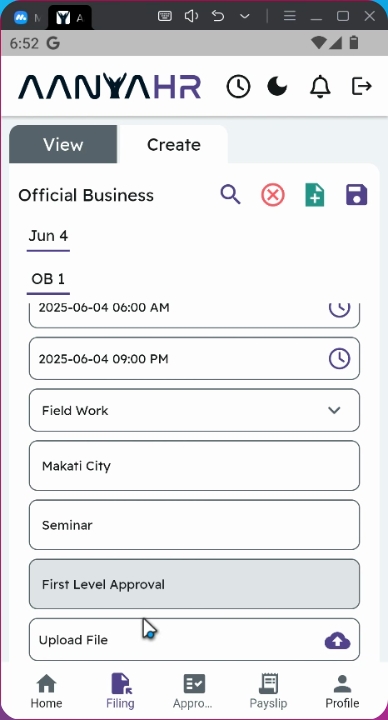Open time picker for 06:00 AM field
388x720 pixels.
[339, 309]
